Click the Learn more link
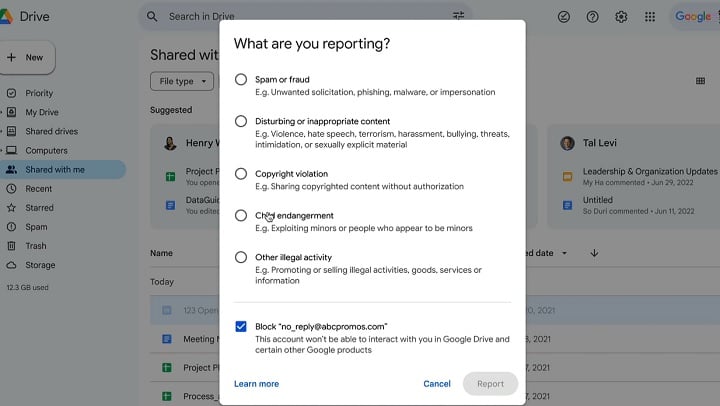720x406 pixels. [256, 384]
